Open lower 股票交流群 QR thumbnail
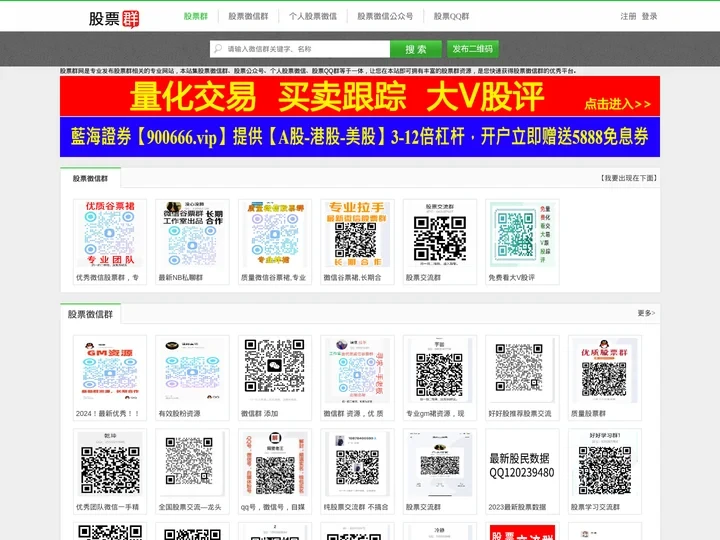Viewport: 720px width, 540px height. [439, 464]
